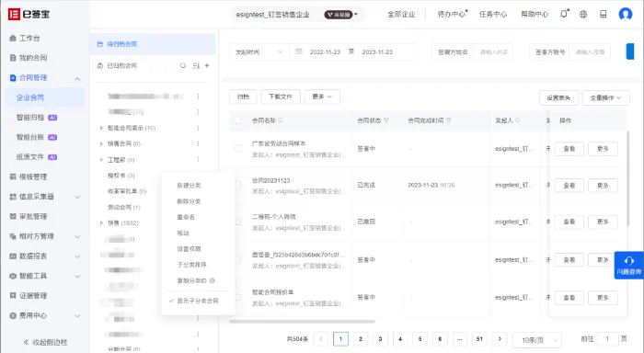Expand the 信息采集器 sidebar section
The image size is (644, 353).
click(77, 197)
